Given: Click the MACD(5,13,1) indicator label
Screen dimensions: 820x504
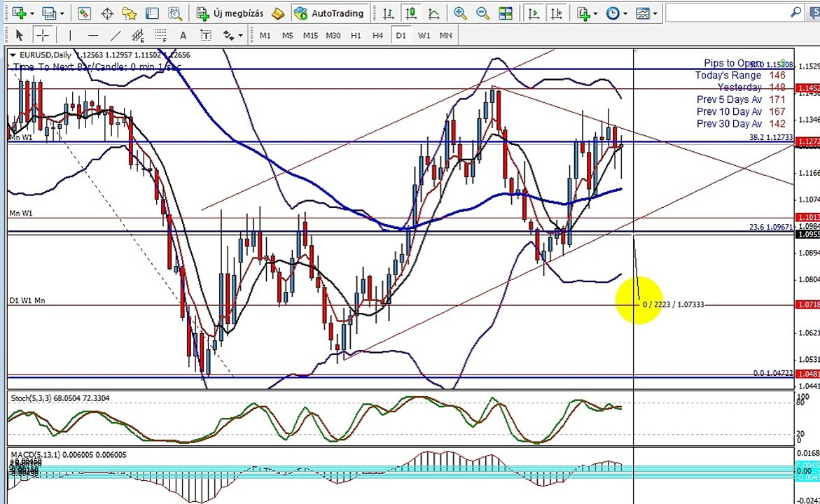Looking at the screenshot, I should (x=68, y=455).
